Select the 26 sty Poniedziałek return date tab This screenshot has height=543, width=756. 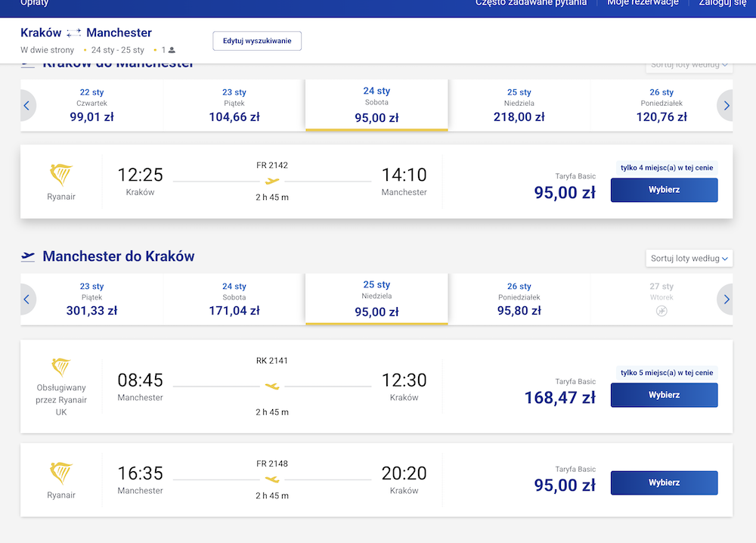click(519, 299)
